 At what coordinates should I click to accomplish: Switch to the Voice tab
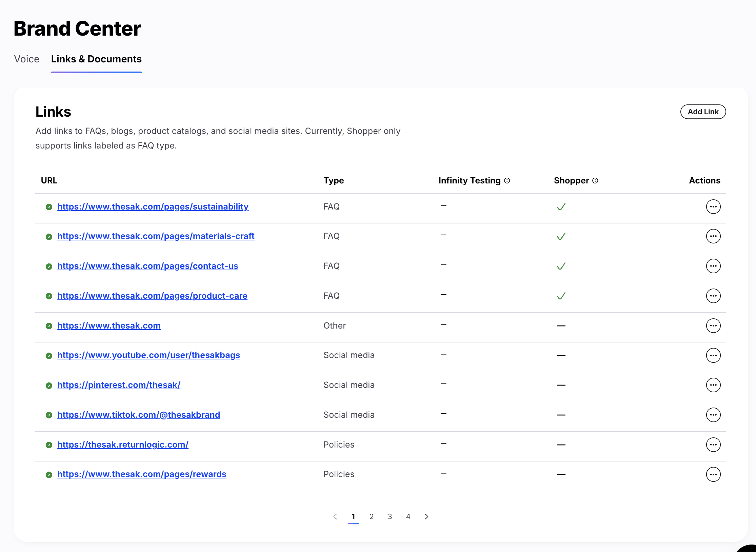click(26, 59)
